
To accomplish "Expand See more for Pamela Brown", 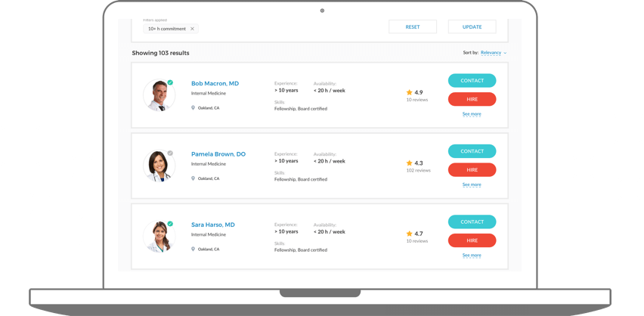I will pyautogui.click(x=472, y=184).
